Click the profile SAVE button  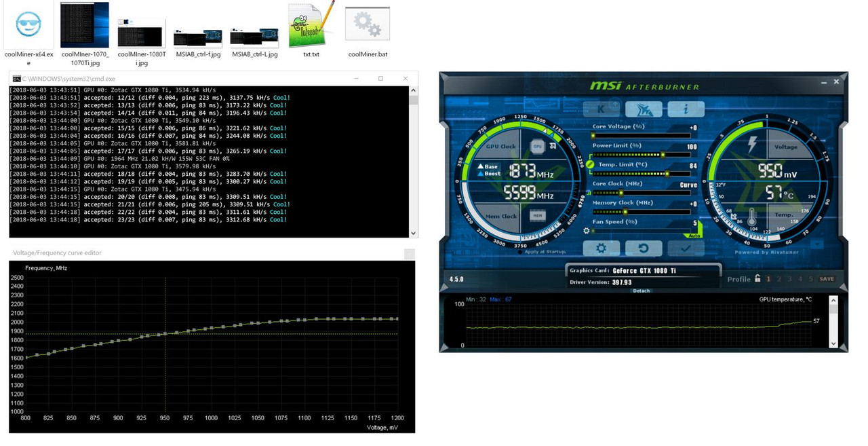tap(827, 279)
